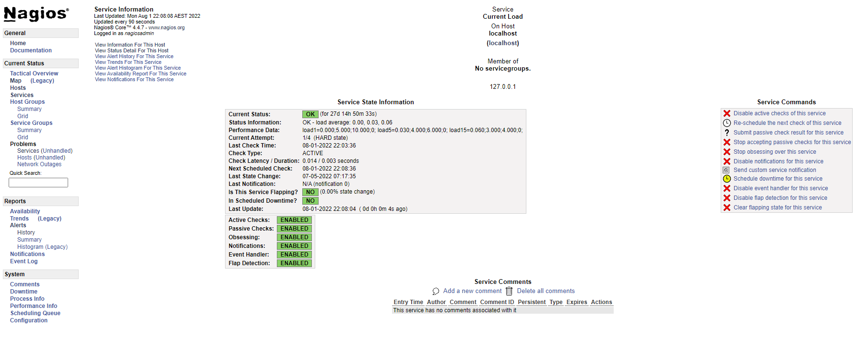
Task: Click the yellow clock icon for Schedule downtime
Action: [727, 179]
